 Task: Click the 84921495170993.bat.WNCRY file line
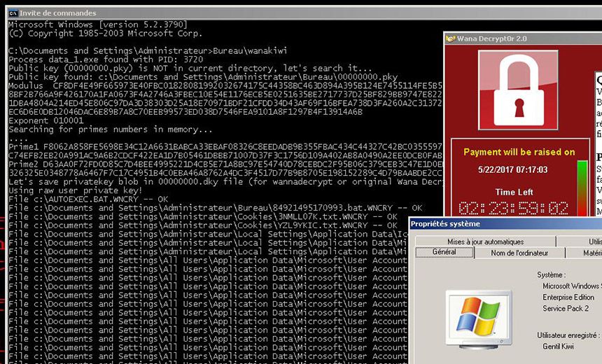click(216, 208)
